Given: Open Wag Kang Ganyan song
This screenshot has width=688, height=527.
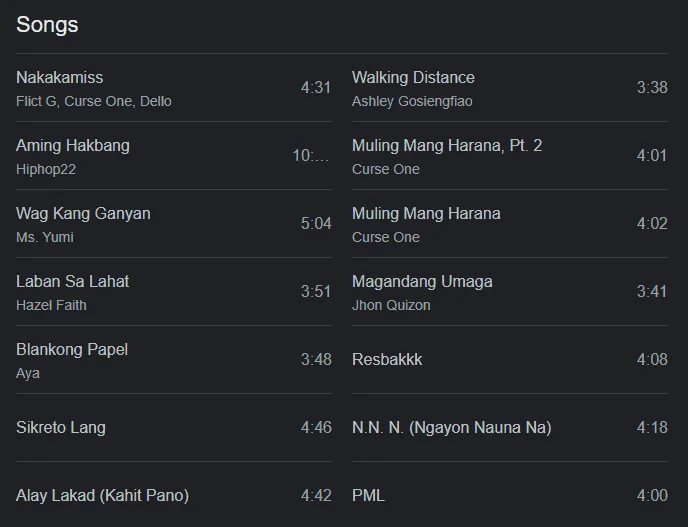Looking at the screenshot, I should tap(174, 224).
